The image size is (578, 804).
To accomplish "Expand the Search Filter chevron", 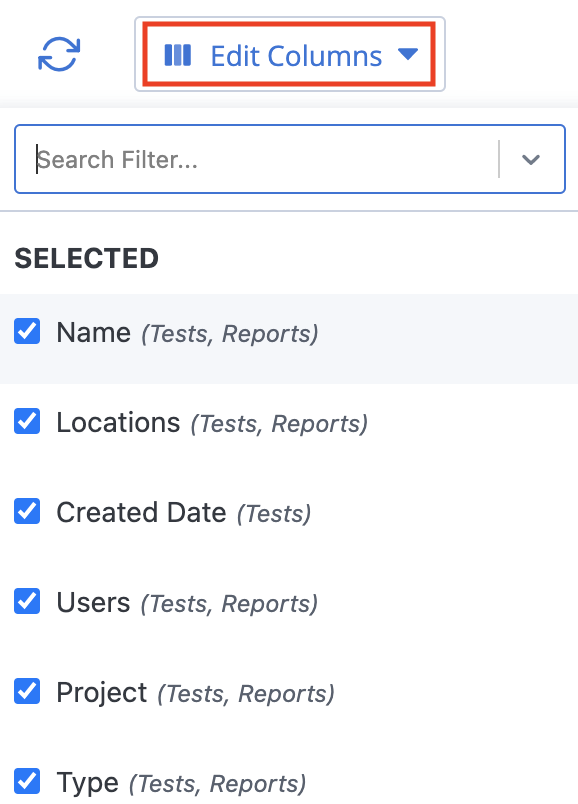I will pos(531,159).
